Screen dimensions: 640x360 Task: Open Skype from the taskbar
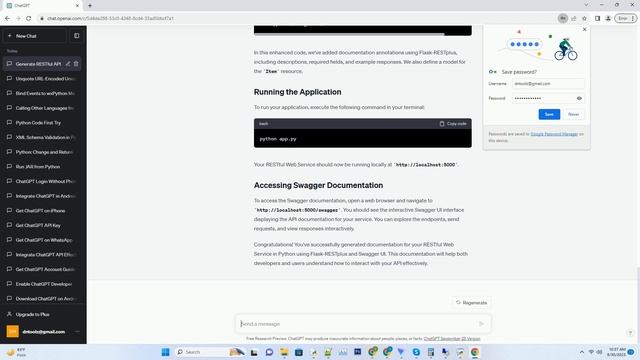click(416, 352)
